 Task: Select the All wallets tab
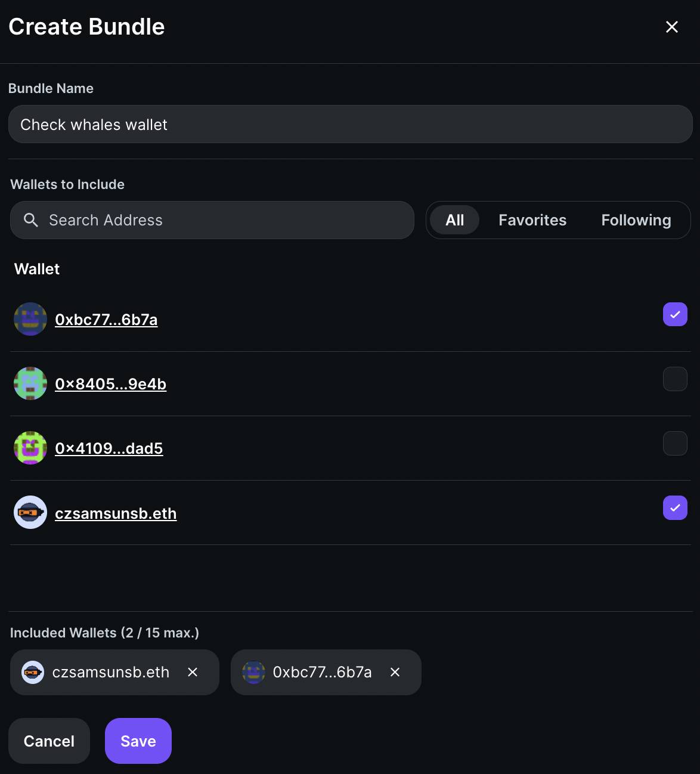(455, 220)
